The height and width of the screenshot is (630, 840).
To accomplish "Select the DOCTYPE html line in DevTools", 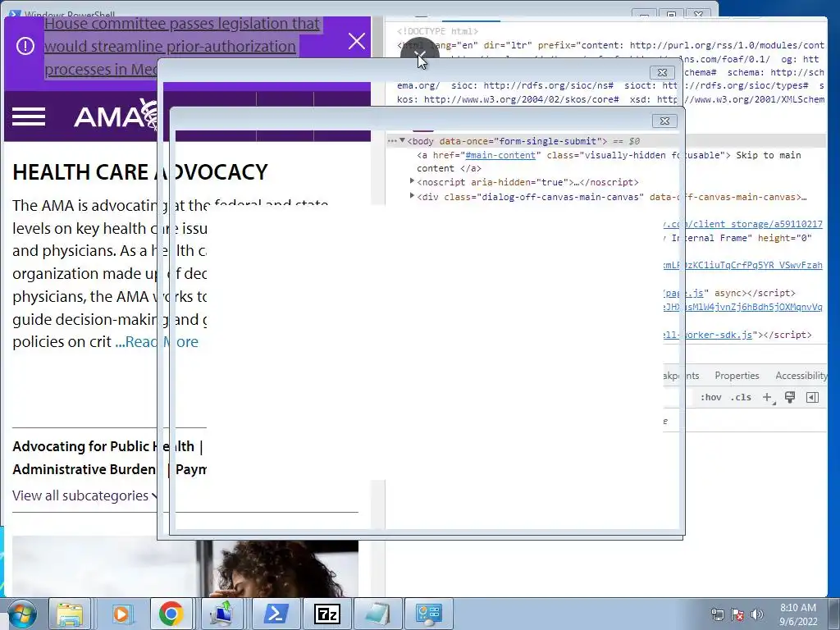I will (x=438, y=31).
